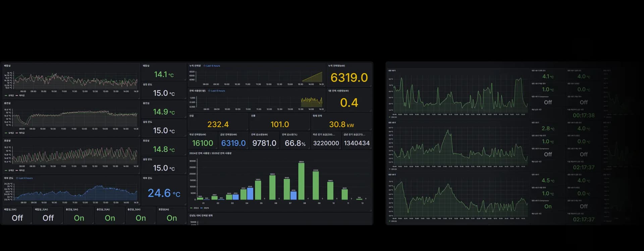Image resolution: width=644 pixels, height=251 pixels.
Task: Click clock icon on 누적 전력량 graph
Action: [x=205, y=66]
